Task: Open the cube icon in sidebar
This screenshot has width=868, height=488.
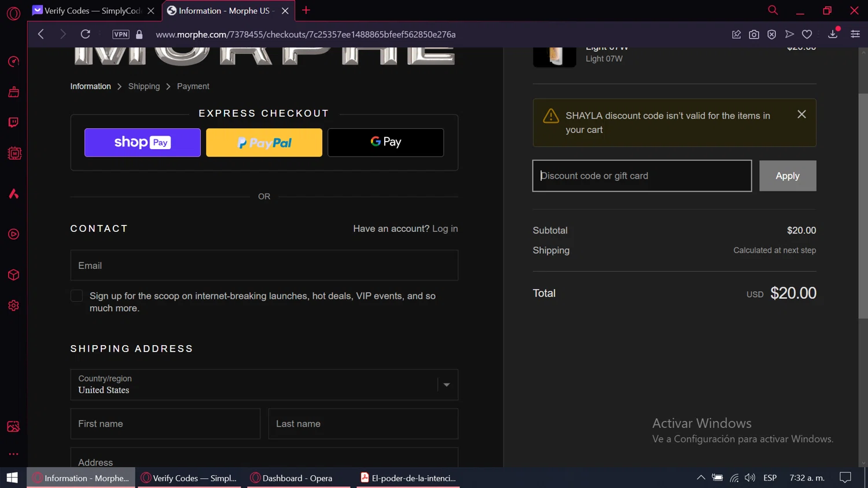Action: coord(13,275)
